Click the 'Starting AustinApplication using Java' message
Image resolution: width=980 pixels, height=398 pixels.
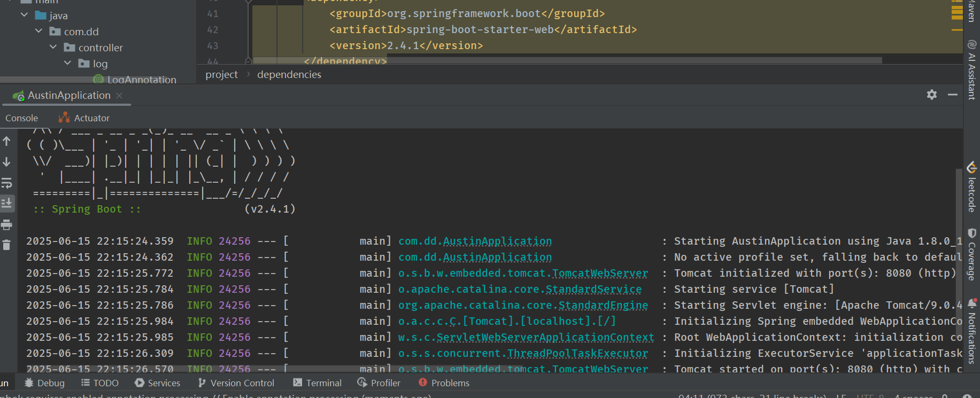tap(818, 241)
